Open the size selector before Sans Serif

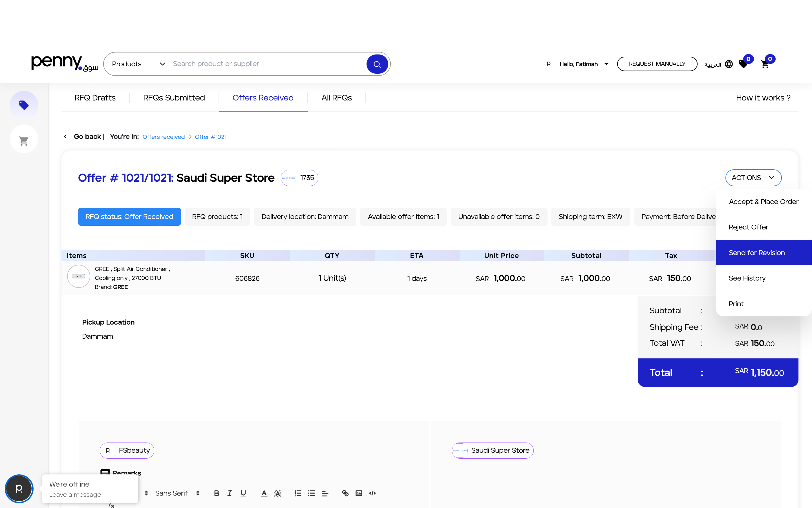tap(146, 493)
